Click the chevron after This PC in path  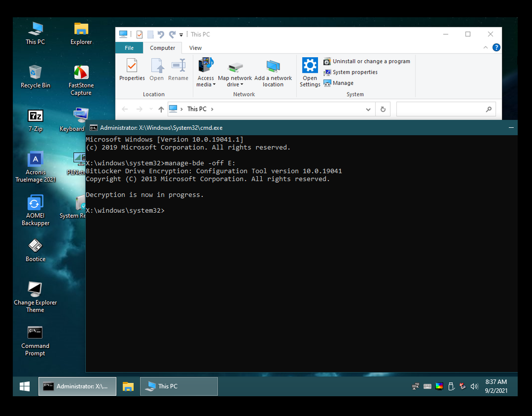click(x=212, y=109)
